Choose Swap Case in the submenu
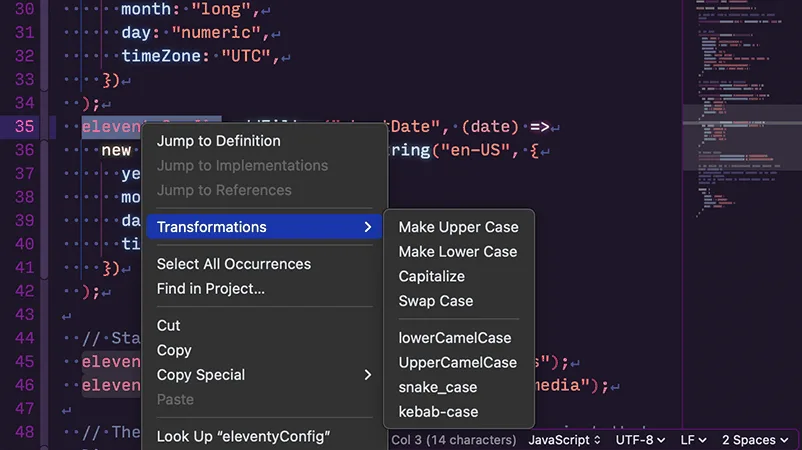Image resolution: width=802 pixels, height=450 pixels. [459, 301]
